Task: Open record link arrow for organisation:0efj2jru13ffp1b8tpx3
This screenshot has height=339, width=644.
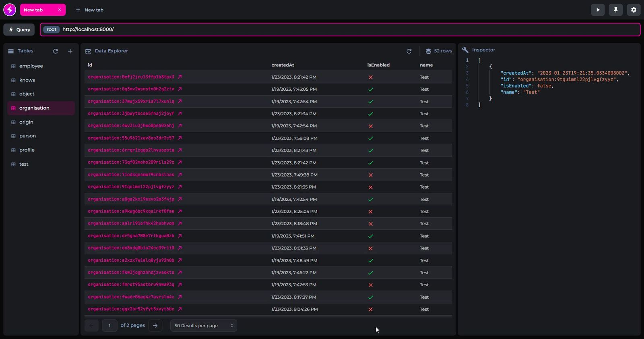Action: 180,77
